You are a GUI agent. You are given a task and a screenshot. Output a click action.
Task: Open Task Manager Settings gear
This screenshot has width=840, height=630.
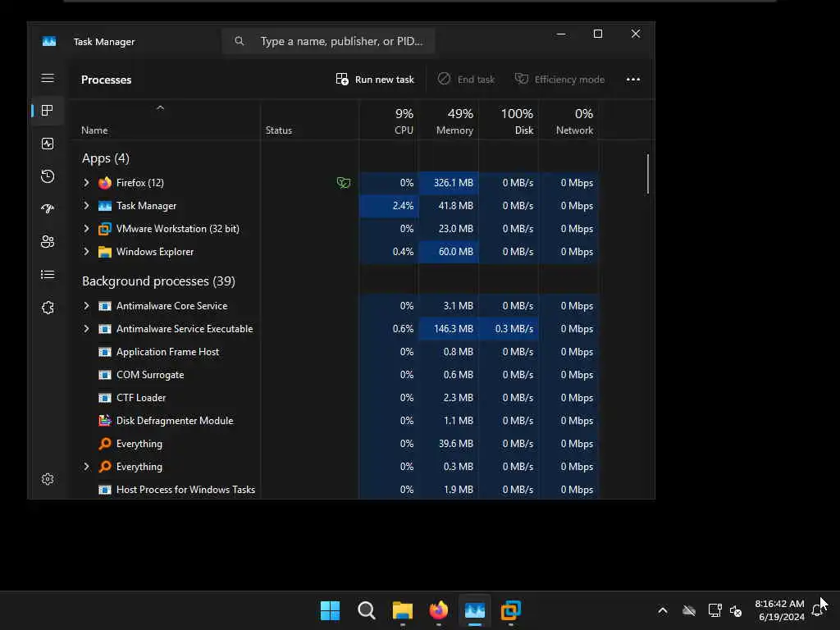48,479
